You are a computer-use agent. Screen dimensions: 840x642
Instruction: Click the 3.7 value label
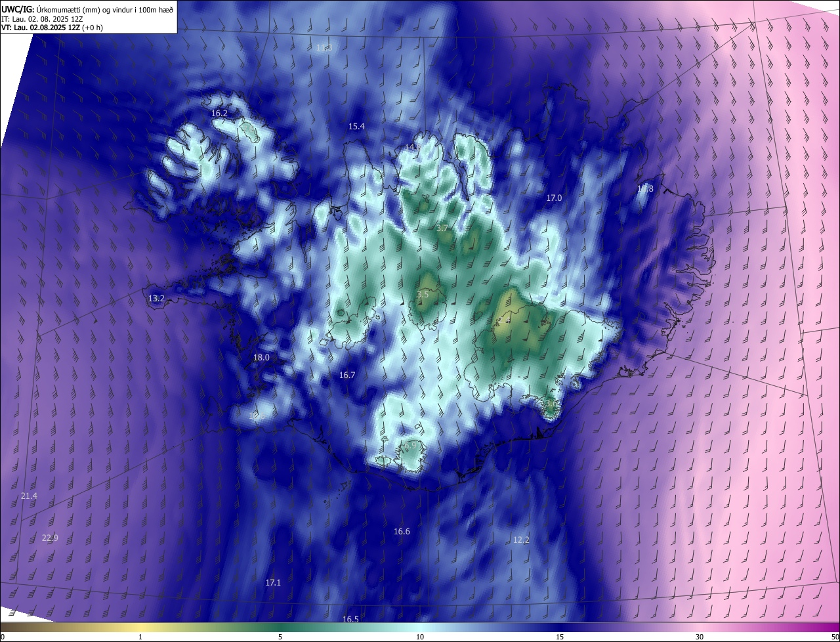(442, 228)
